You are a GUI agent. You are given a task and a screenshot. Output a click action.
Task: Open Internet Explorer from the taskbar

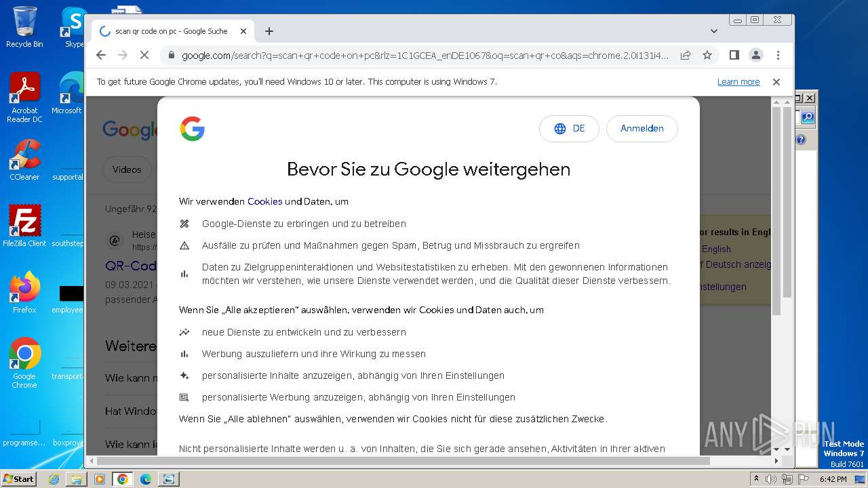(x=54, y=479)
